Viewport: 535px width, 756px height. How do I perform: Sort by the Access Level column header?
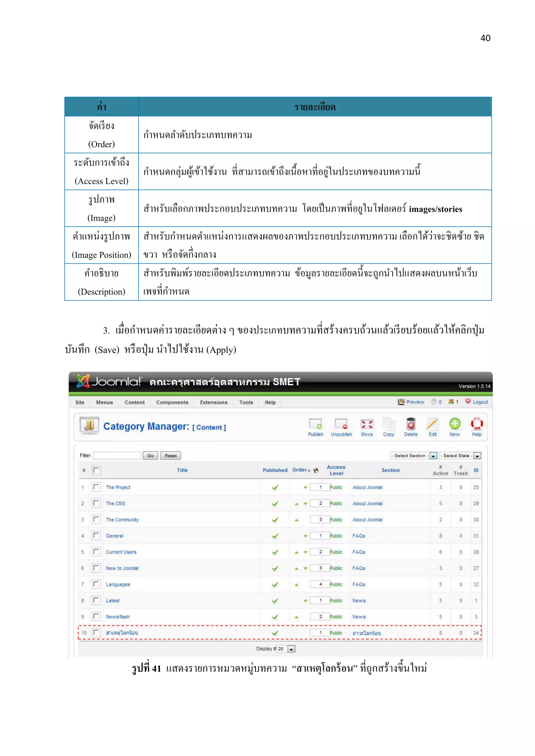[x=336, y=470]
